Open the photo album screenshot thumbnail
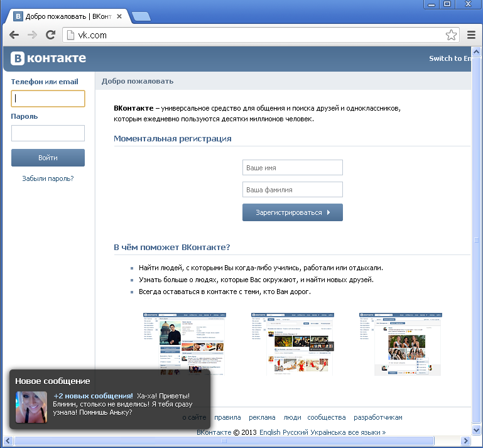 (x=401, y=344)
